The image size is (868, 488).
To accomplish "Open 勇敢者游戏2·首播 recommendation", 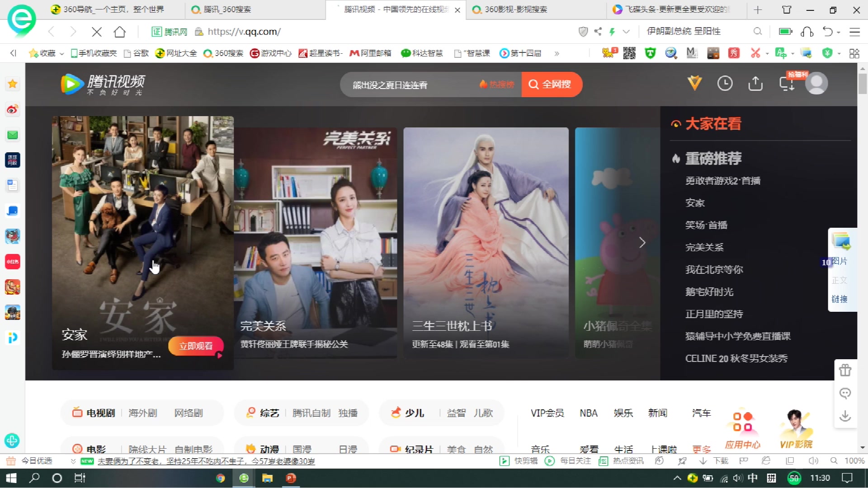I will click(x=722, y=181).
